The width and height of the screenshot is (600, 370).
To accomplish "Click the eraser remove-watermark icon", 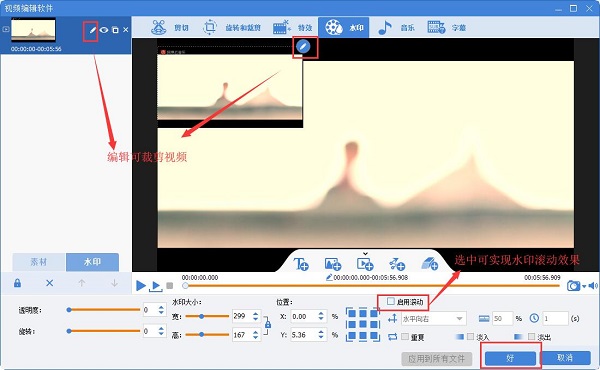I will (429, 264).
